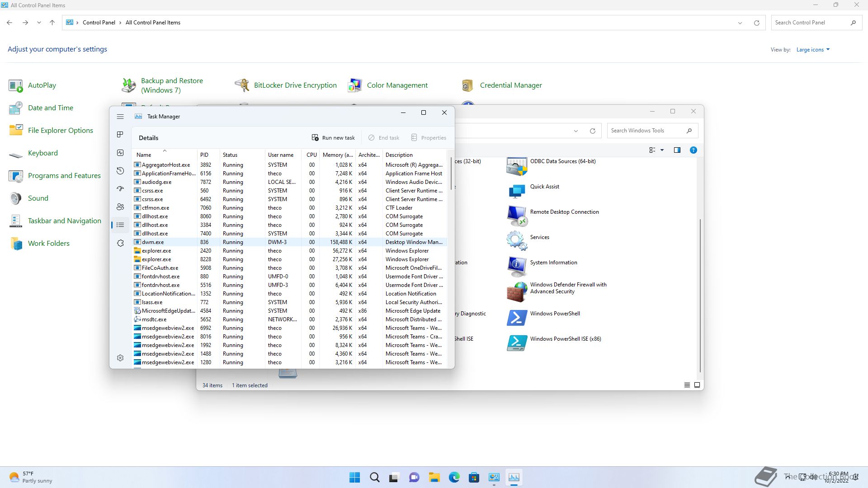Viewport: 868px width, 488px height.
Task: Switch Windows Tools to details view
Action: pyautogui.click(x=687, y=385)
